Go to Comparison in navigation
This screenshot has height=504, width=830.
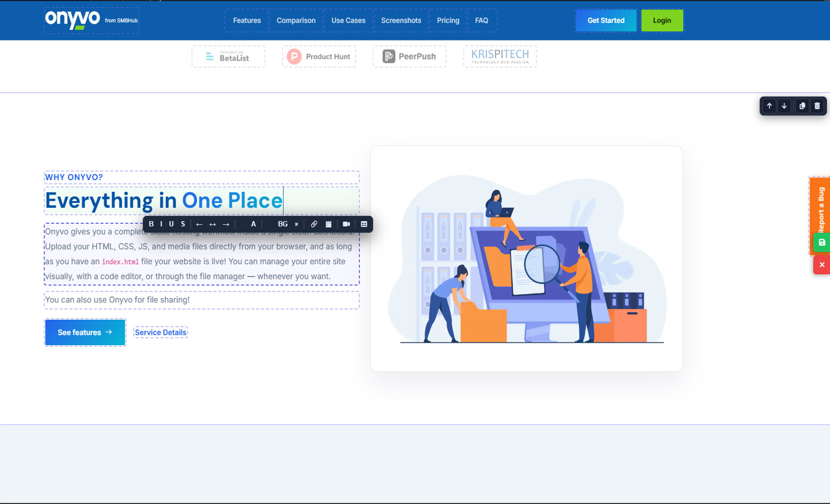point(296,20)
